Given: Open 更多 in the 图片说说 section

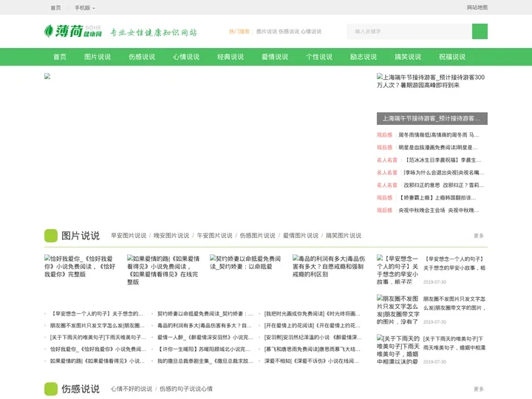Looking at the screenshot, I should coord(479,236).
